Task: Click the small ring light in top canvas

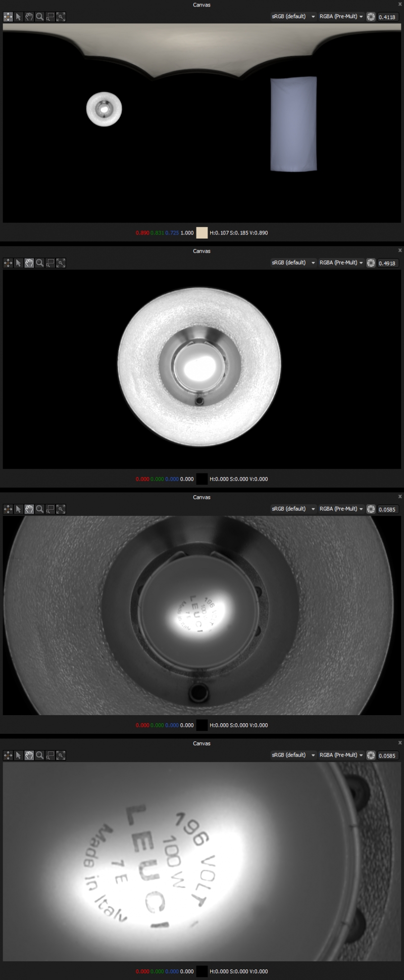Action: click(104, 109)
